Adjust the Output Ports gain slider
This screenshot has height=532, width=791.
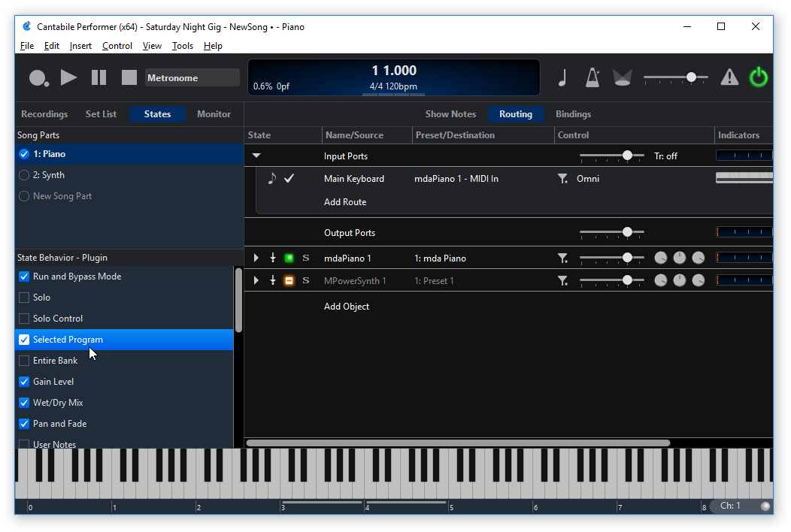(x=611, y=232)
